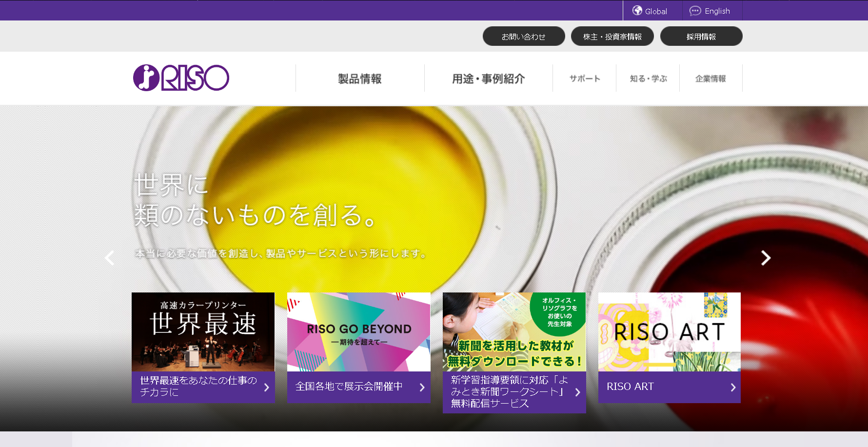Open 企業情報 menu item

pyautogui.click(x=711, y=78)
